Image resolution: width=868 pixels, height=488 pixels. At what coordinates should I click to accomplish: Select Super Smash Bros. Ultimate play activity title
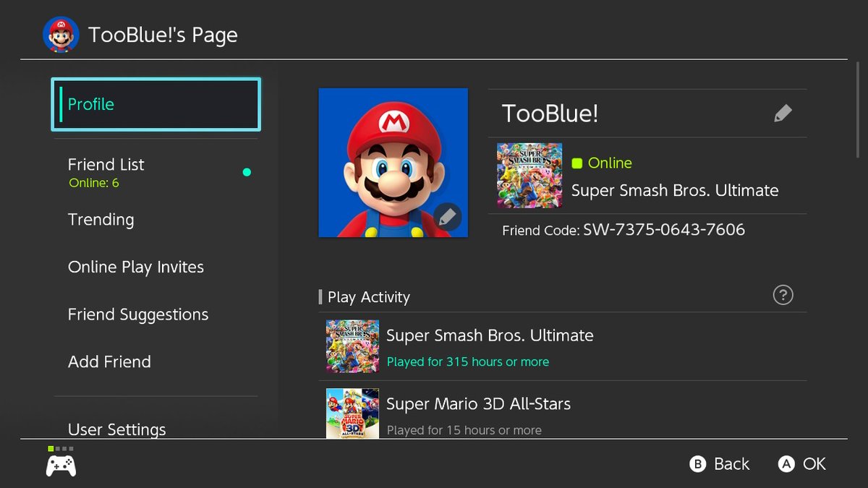coord(490,335)
